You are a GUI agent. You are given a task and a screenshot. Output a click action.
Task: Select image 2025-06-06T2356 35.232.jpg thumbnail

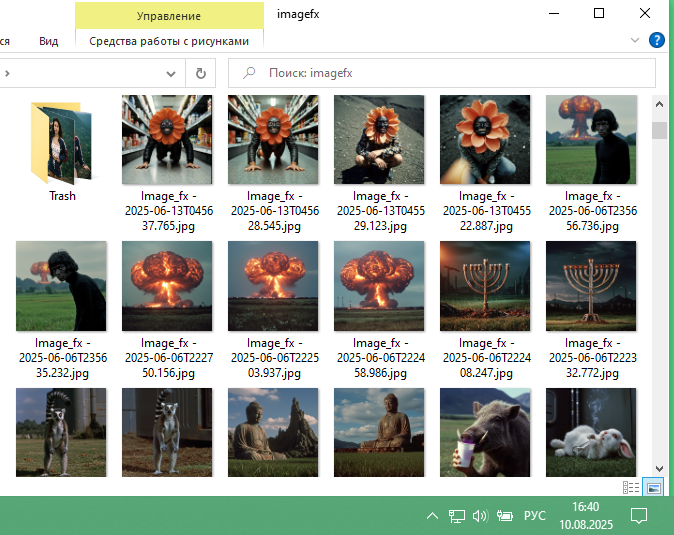coord(61,286)
